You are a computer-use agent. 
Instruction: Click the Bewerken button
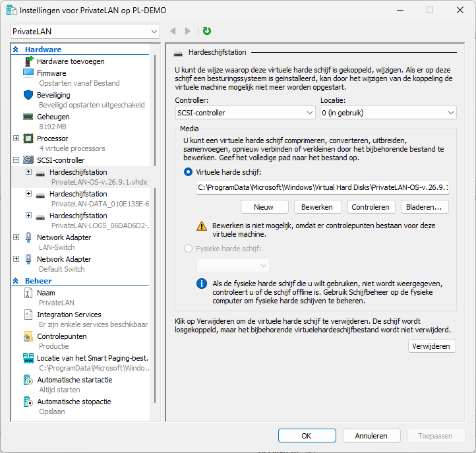coord(317,207)
